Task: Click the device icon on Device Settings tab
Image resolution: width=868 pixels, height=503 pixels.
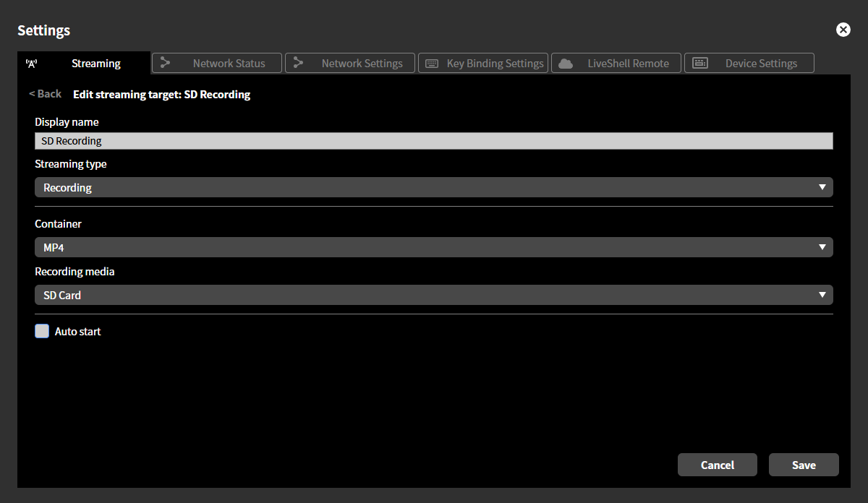Action: (700, 63)
